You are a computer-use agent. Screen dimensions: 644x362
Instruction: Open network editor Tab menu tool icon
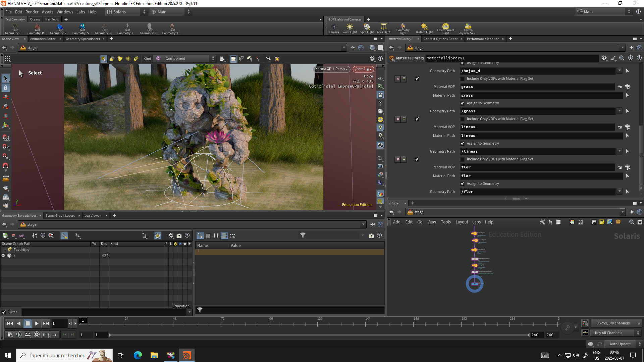(x=542, y=222)
